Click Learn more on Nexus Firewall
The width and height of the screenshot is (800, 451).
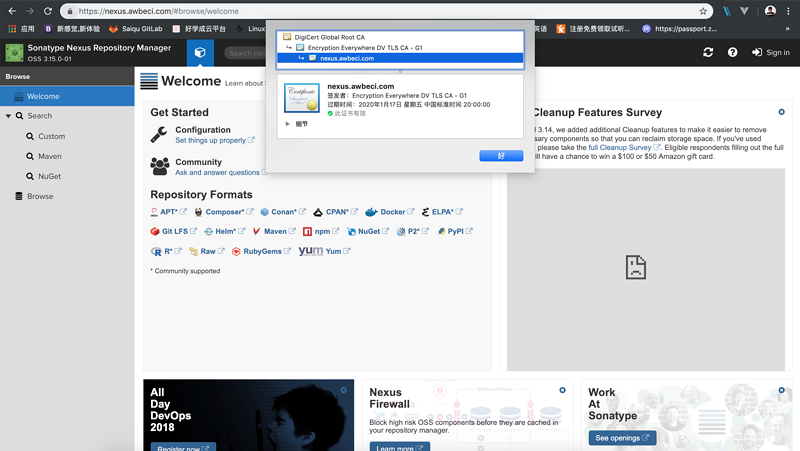click(x=399, y=447)
